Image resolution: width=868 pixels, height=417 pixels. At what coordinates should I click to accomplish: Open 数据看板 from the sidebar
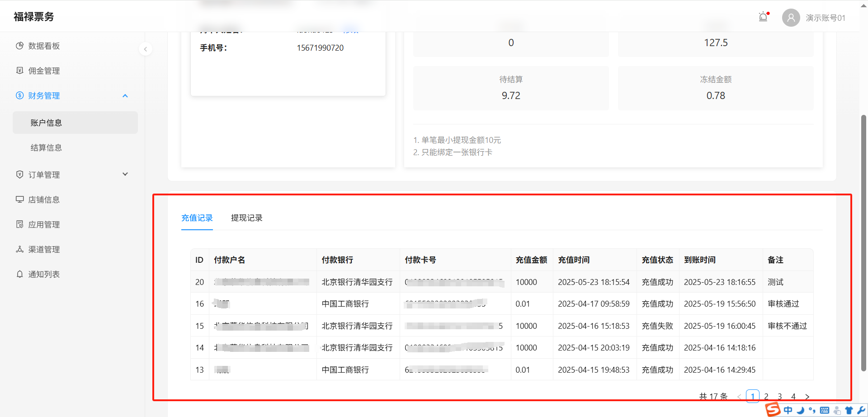tap(44, 46)
